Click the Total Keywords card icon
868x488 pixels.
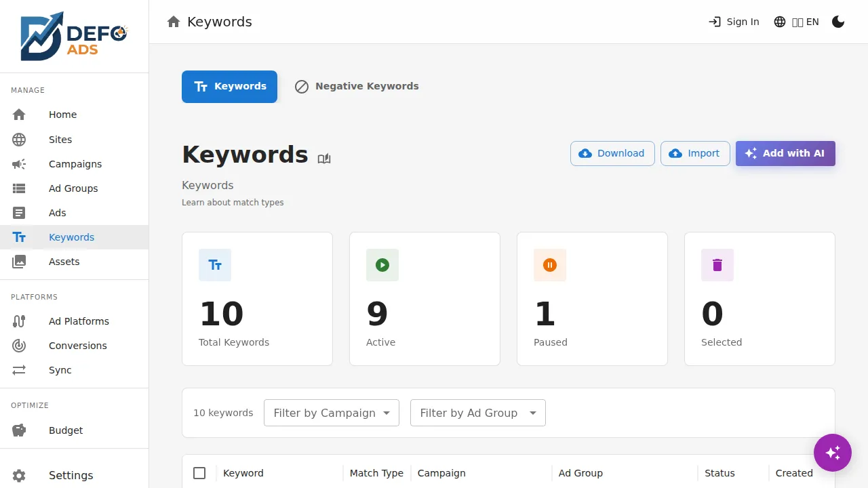215,265
